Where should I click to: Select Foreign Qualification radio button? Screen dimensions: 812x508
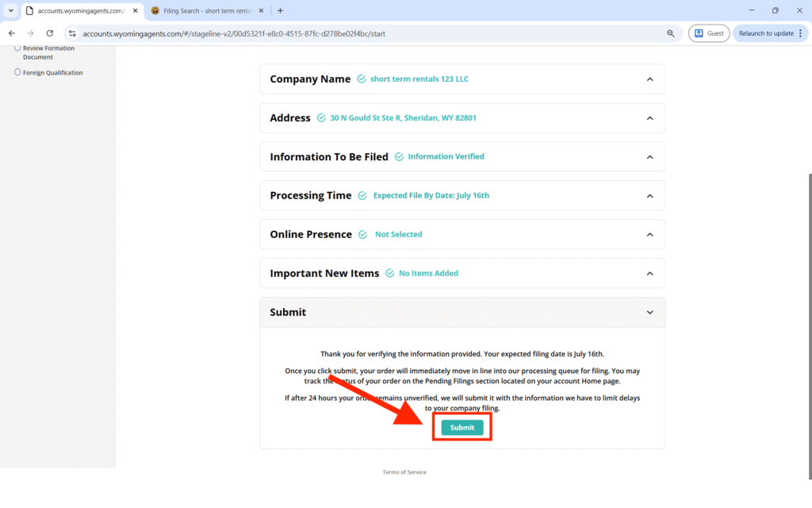pyautogui.click(x=17, y=72)
